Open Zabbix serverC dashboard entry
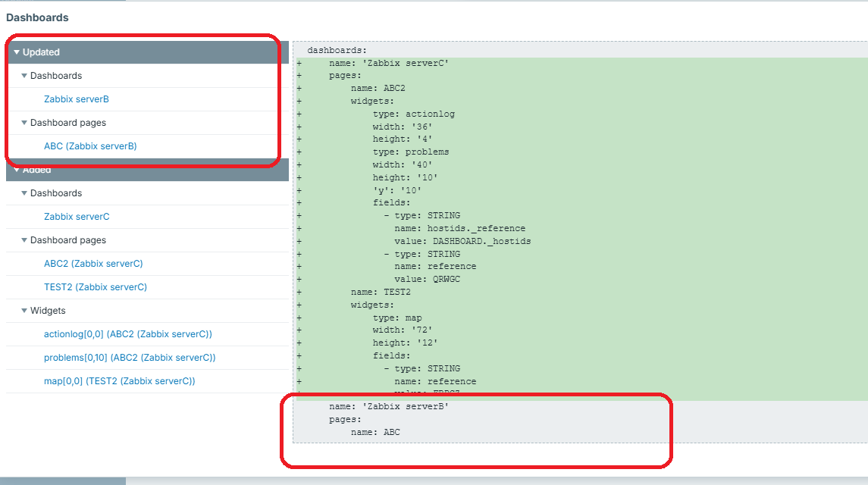 (x=77, y=217)
